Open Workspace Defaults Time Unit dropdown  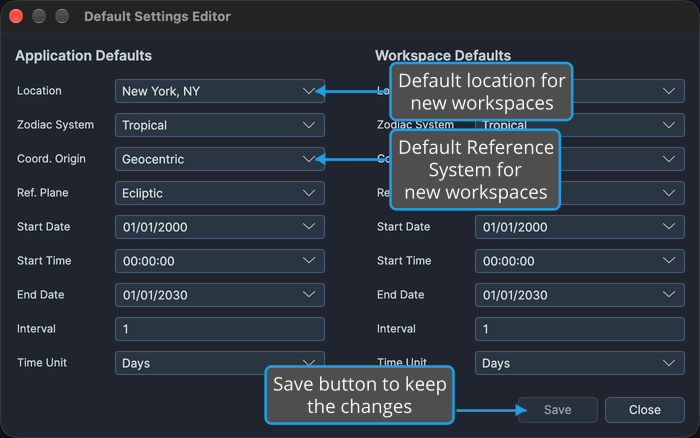pos(579,363)
